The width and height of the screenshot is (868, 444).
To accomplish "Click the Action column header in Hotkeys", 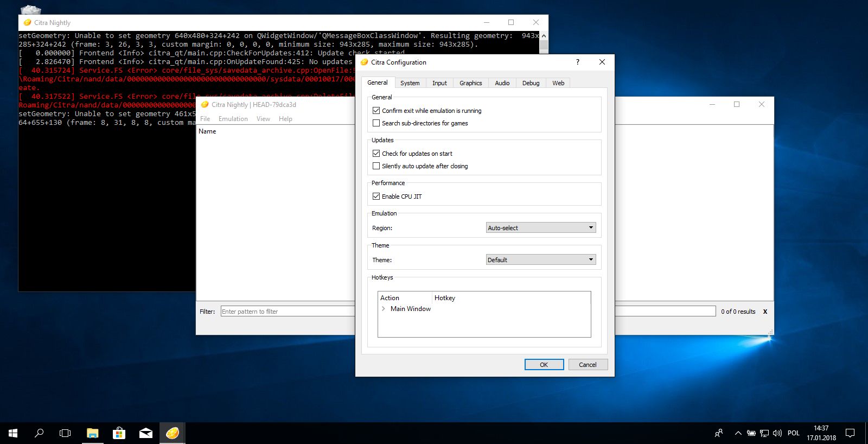I will click(405, 298).
